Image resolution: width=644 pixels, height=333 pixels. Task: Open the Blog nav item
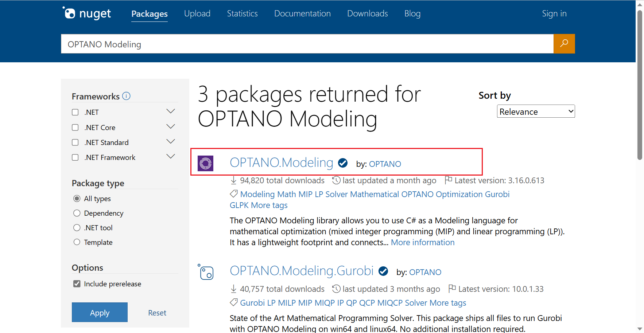coord(412,13)
